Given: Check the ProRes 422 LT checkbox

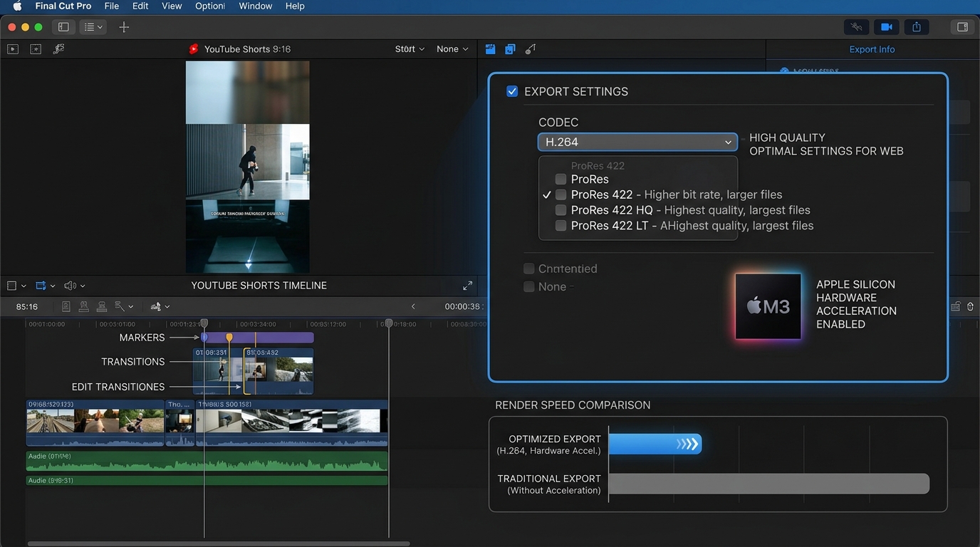Looking at the screenshot, I should tap(561, 226).
